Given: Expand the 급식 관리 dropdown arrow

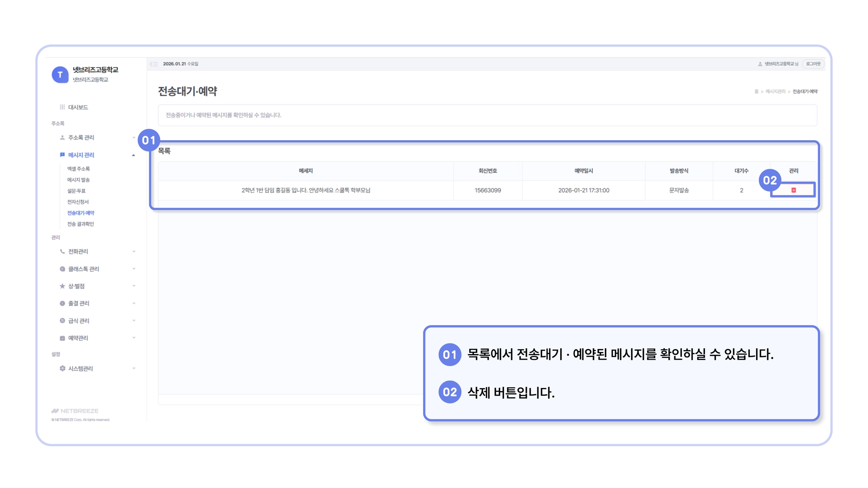Looking at the screenshot, I should click(x=134, y=321).
